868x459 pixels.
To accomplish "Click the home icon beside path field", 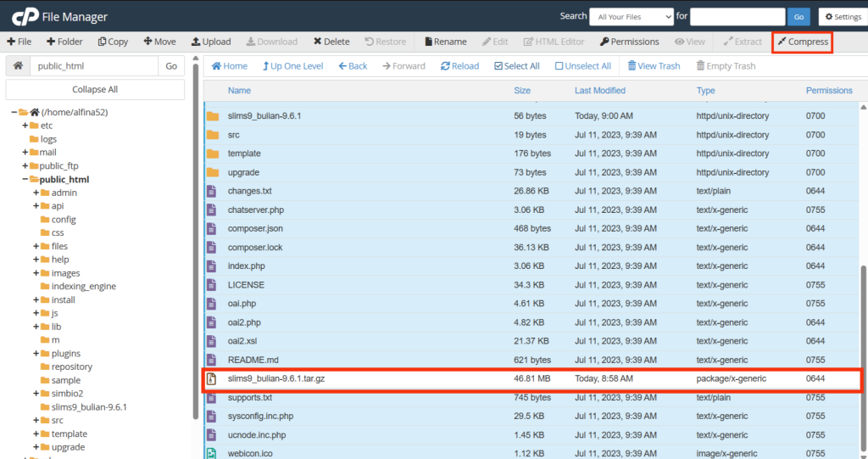I will tap(18, 66).
